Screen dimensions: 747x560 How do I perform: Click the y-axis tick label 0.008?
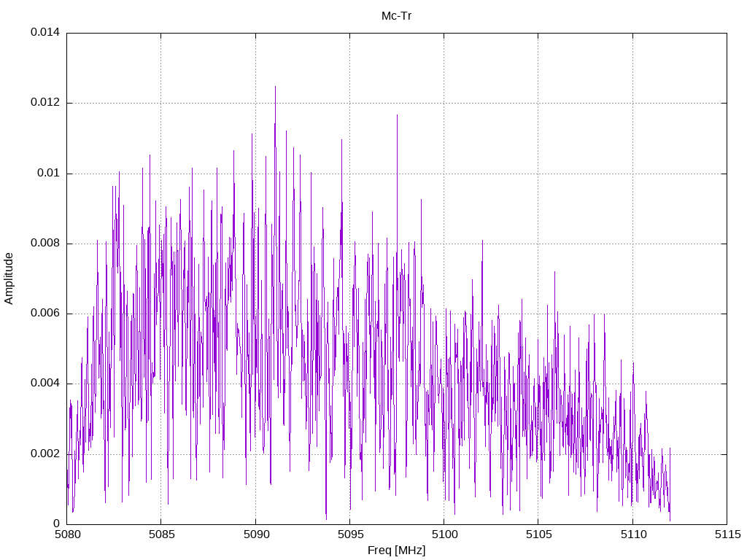pos(45,244)
